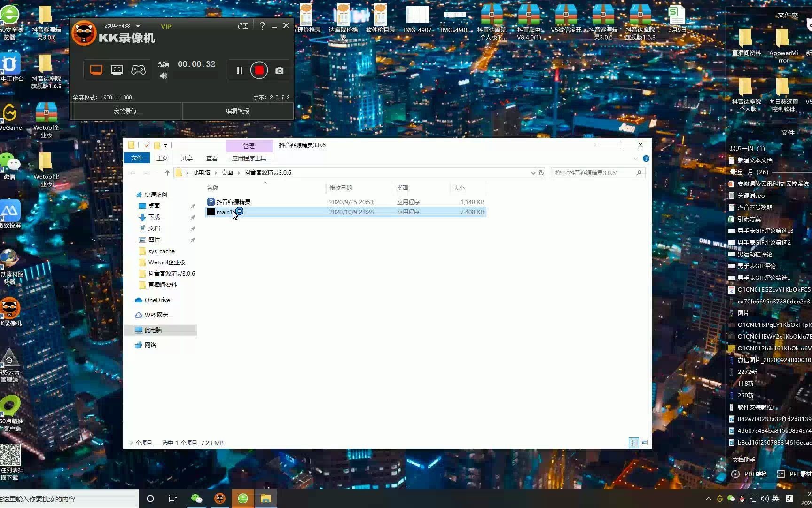Screen dimensions: 812x508
Task: Click properties checkmark icon in title bar
Action: [x=147, y=145]
